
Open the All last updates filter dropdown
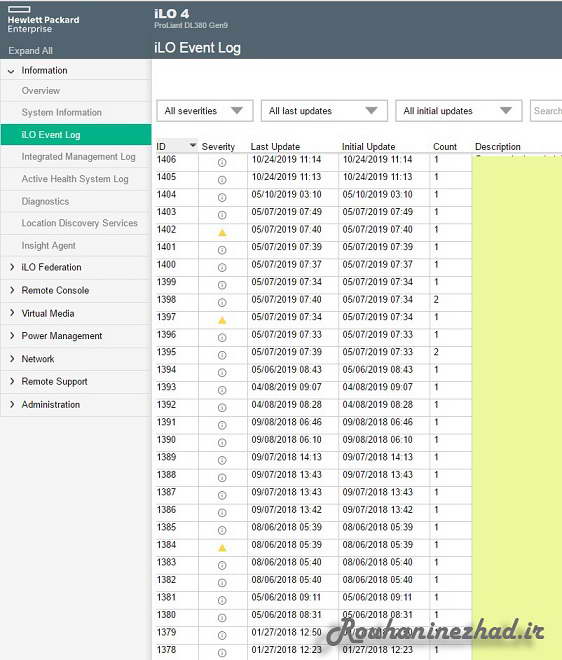324,111
